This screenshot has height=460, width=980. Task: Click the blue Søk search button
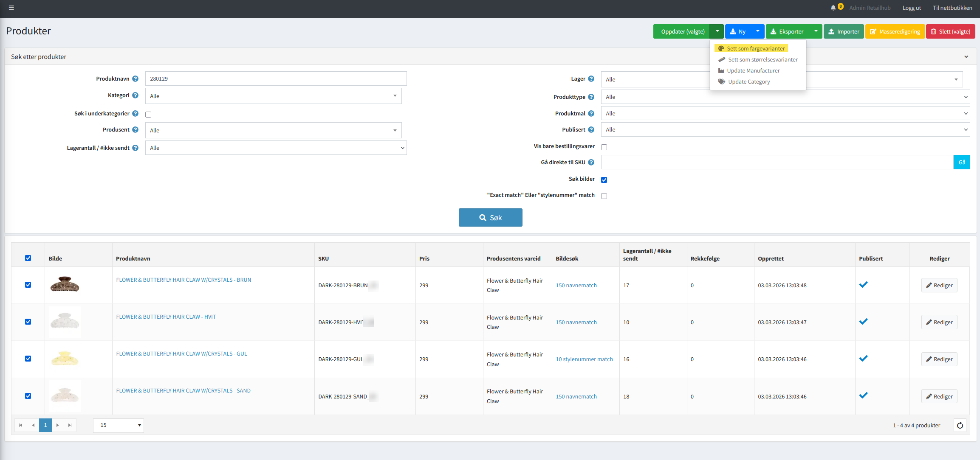click(x=490, y=217)
